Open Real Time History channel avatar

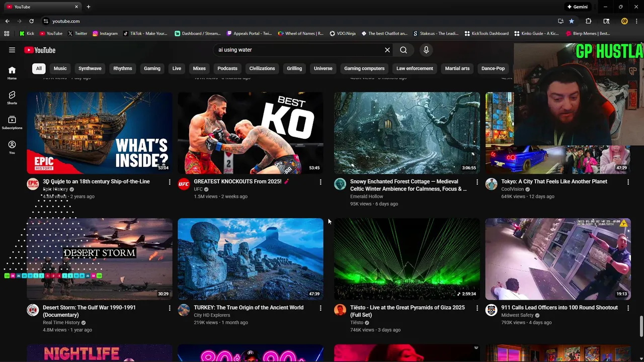coord(33,310)
